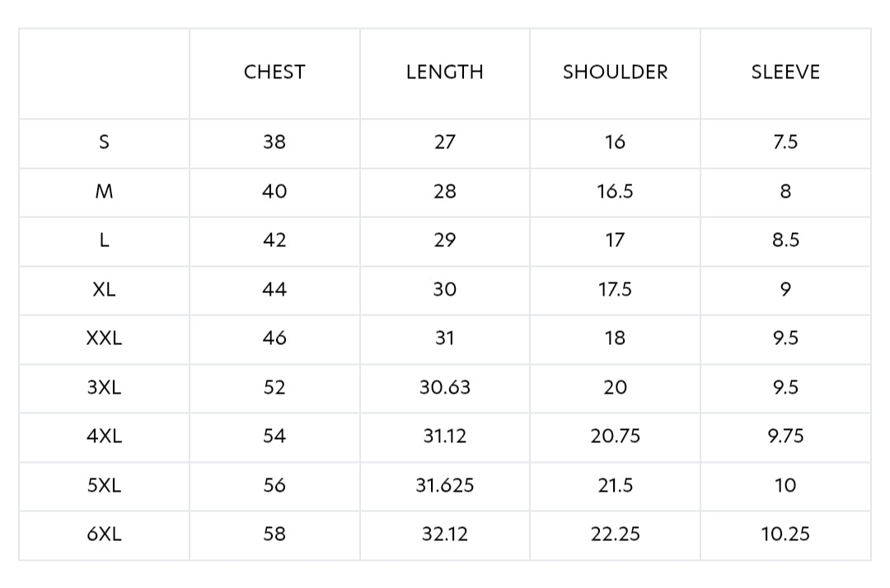Click the 31.625 length cell
890x588 pixels.
coord(444,486)
